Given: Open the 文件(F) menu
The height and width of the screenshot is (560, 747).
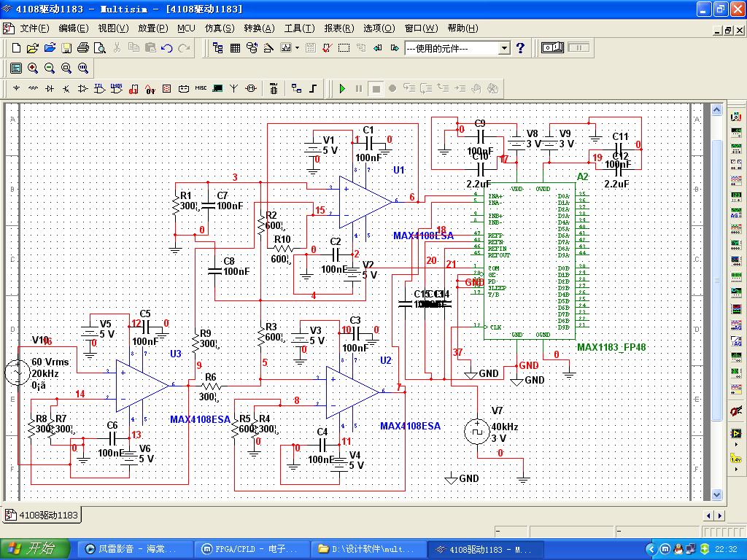Looking at the screenshot, I should [x=34, y=28].
